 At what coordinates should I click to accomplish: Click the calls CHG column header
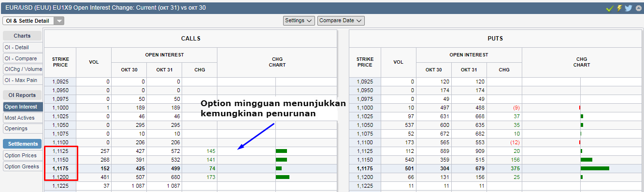click(200, 70)
